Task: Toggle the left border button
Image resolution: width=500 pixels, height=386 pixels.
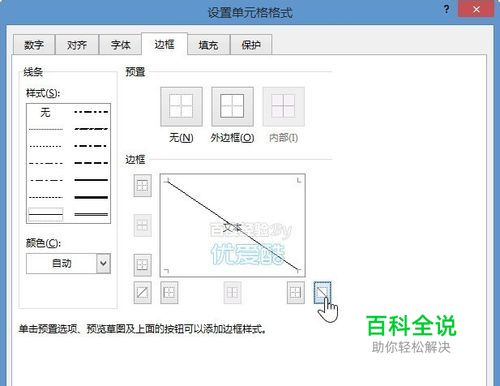Action: (169, 293)
